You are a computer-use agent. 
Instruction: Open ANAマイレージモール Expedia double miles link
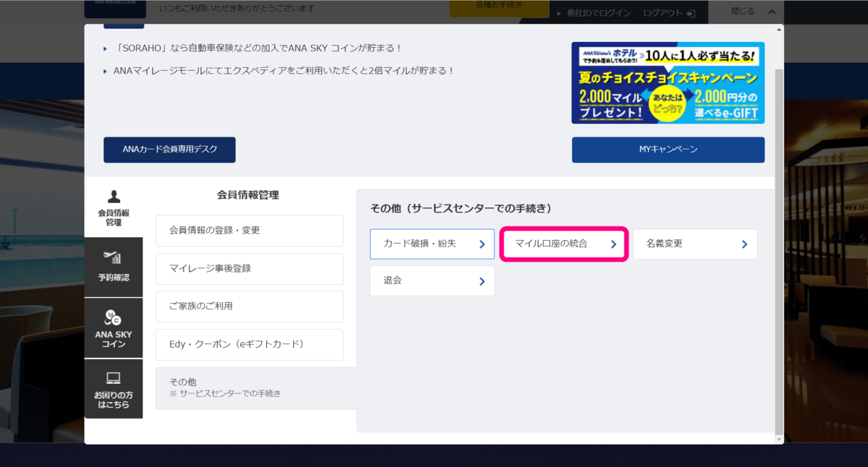click(x=284, y=71)
